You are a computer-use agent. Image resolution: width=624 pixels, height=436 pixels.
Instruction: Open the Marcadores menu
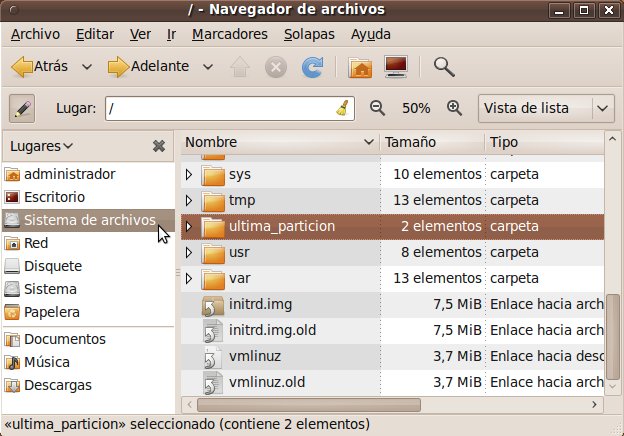230,34
